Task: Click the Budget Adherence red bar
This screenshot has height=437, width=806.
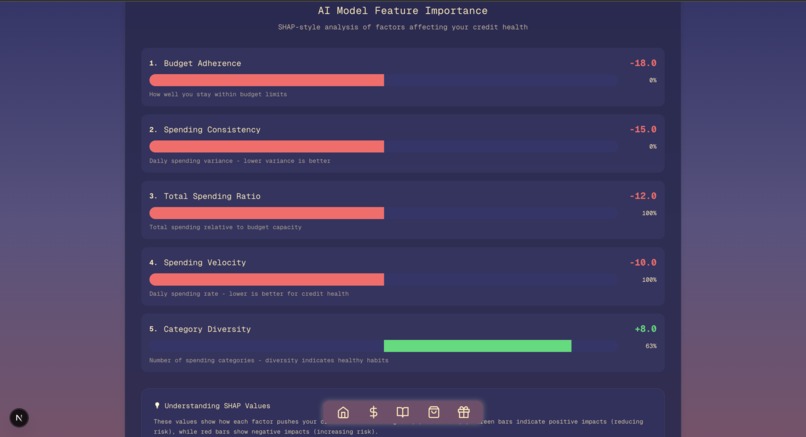Action: click(x=266, y=80)
